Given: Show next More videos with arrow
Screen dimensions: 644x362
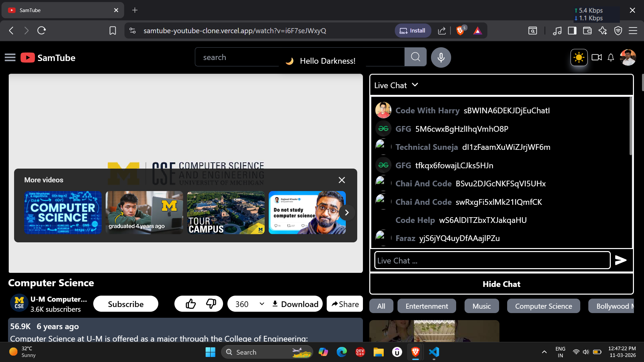Looking at the screenshot, I should [x=347, y=213].
